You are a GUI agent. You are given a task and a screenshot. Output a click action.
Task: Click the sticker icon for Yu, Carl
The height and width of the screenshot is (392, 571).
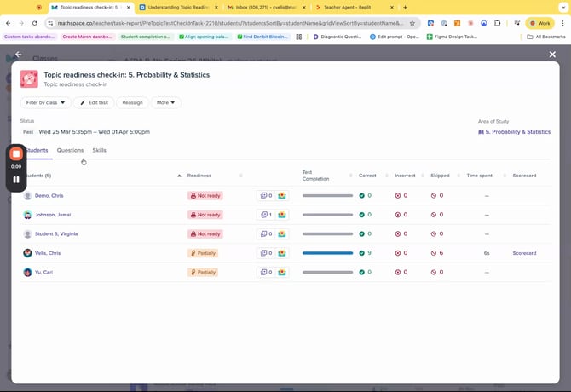coord(282,272)
